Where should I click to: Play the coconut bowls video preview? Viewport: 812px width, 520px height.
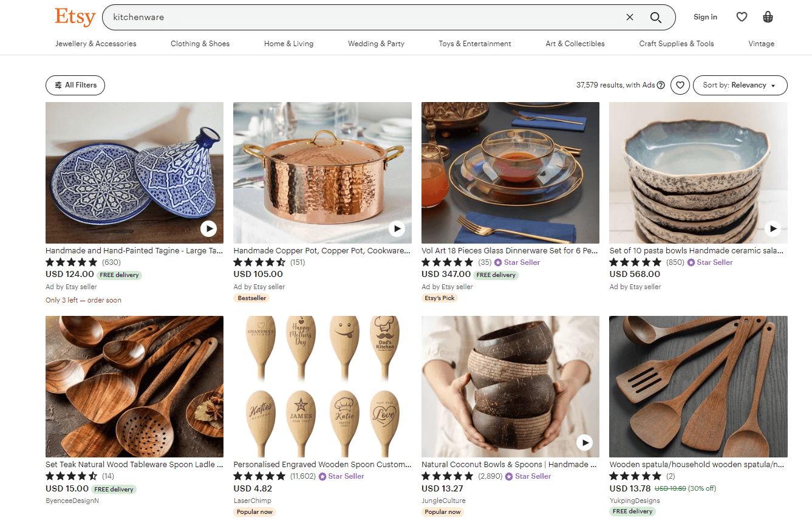tap(584, 442)
